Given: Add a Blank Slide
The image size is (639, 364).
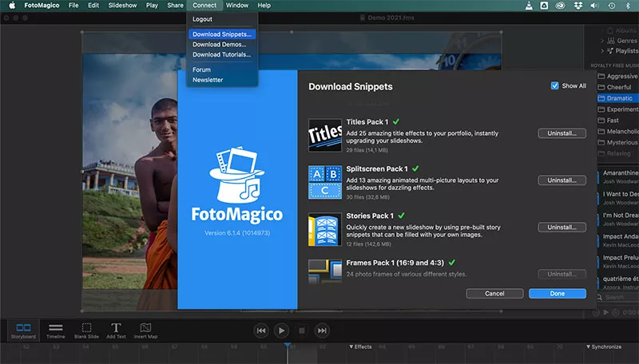Looking at the screenshot, I should 86,330.
